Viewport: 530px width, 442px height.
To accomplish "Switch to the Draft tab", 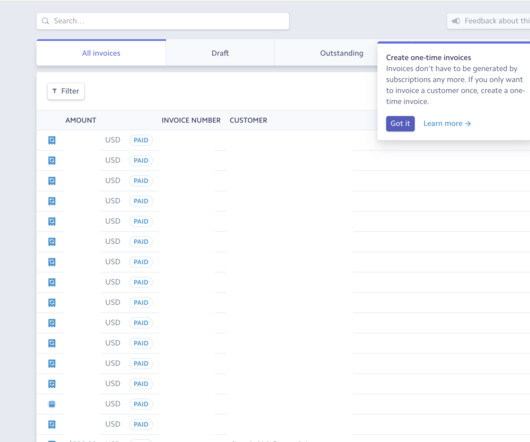I will pos(220,53).
